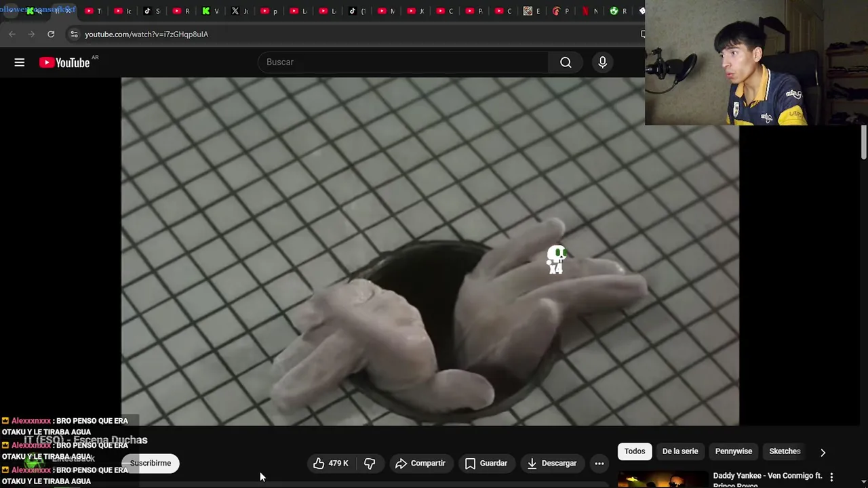Reload the page with the browser refresh icon
The image size is (868, 488).
[51, 34]
